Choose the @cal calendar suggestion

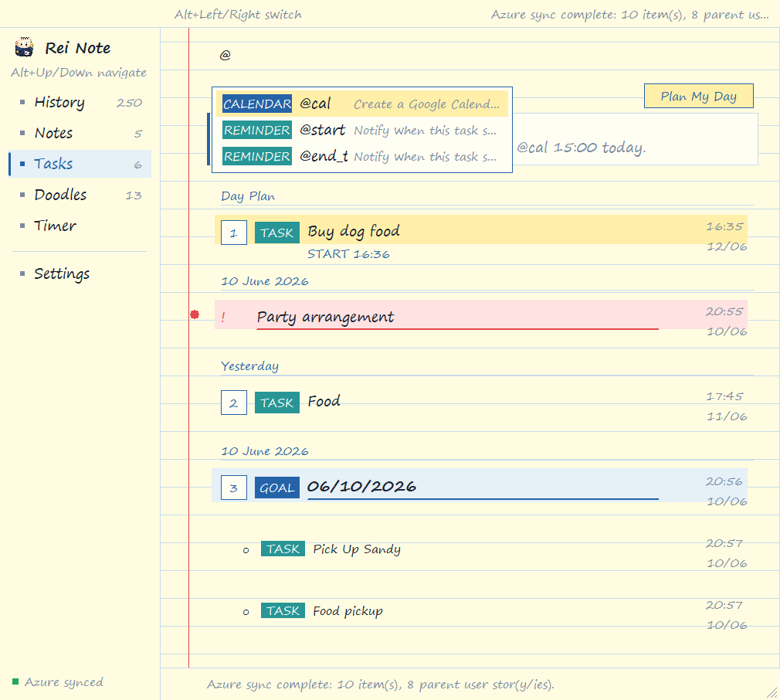pyautogui.click(x=362, y=104)
